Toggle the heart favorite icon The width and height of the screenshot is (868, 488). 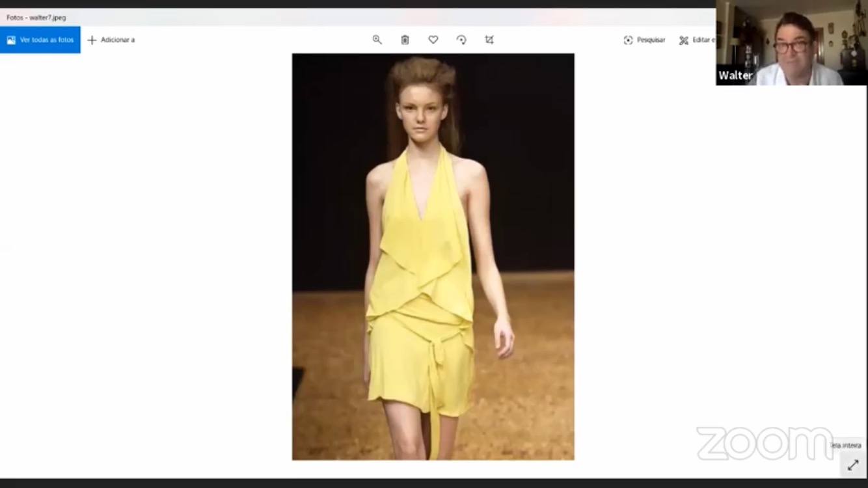(433, 40)
